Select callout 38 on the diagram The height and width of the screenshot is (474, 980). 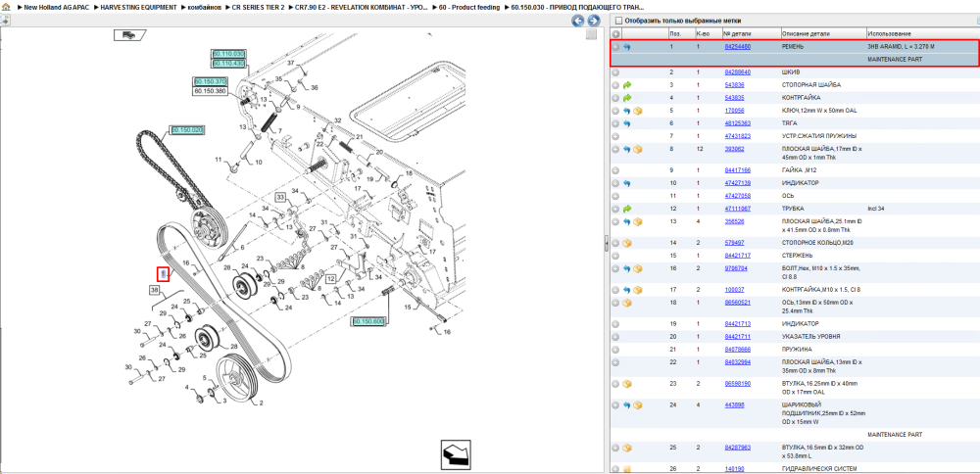click(x=156, y=290)
